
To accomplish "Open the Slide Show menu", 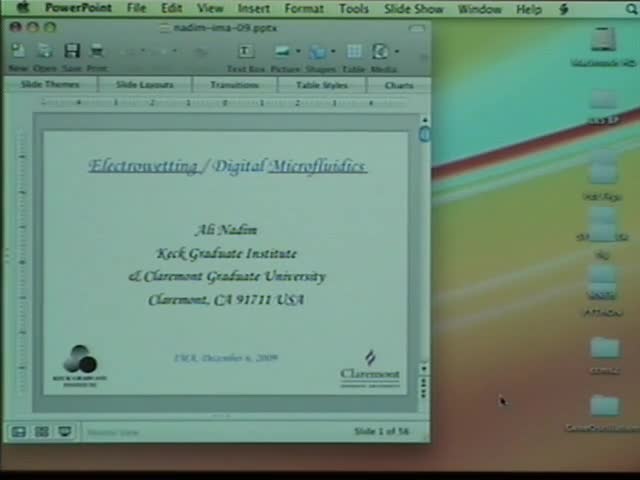I will click(413, 9).
